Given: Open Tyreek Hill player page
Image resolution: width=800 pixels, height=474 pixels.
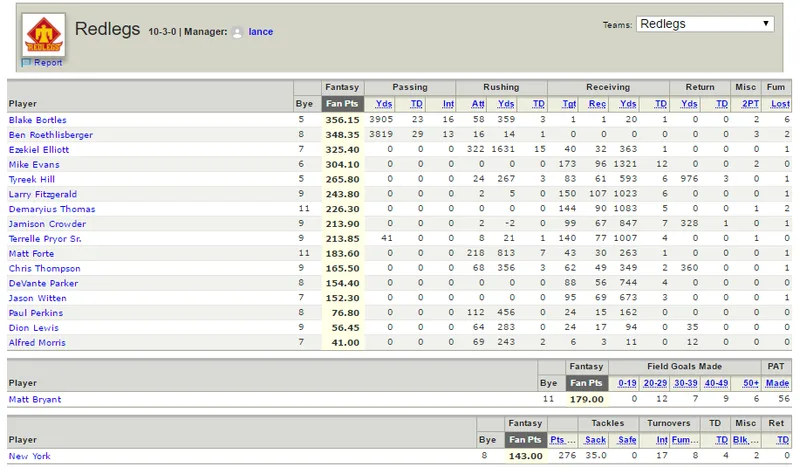Looking at the screenshot, I should coord(32,179).
